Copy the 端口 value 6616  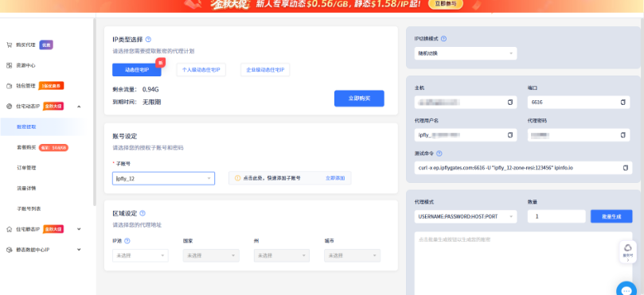pyautogui.click(x=623, y=102)
